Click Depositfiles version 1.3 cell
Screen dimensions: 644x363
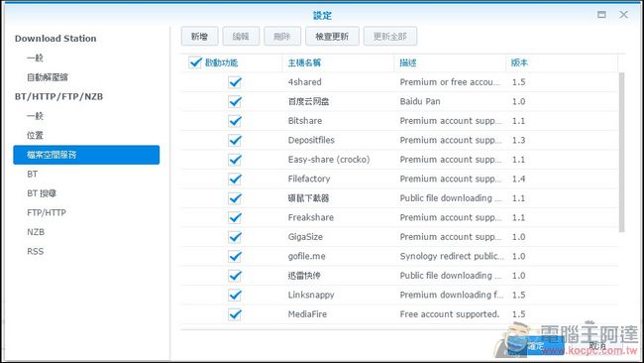pos(518,140)
